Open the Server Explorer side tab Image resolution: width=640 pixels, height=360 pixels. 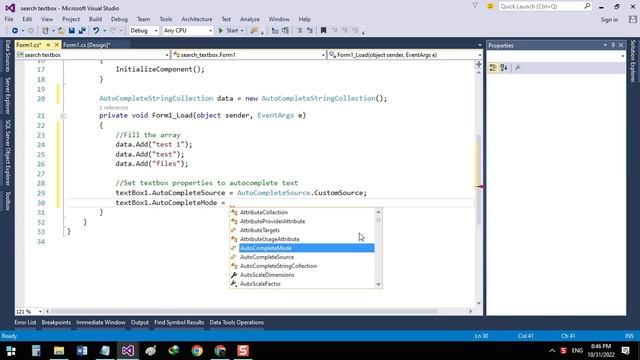click(x=7, y=96)
